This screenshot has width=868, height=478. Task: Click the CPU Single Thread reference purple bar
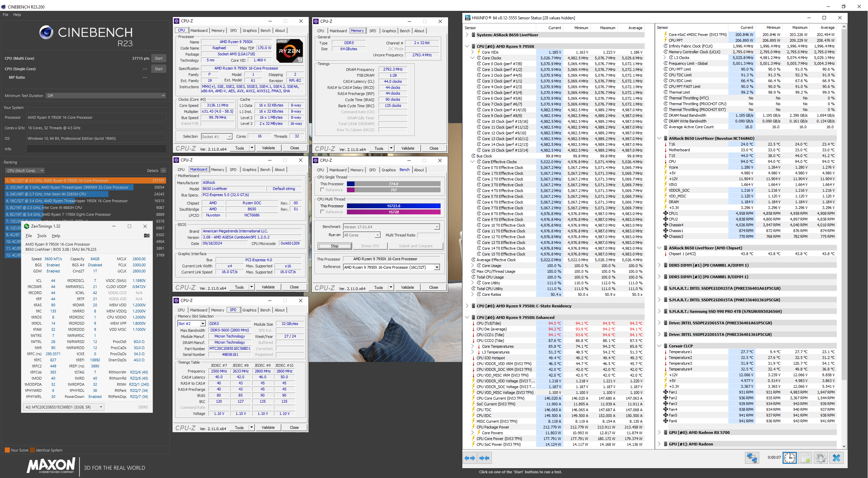(x=393, y=190)
